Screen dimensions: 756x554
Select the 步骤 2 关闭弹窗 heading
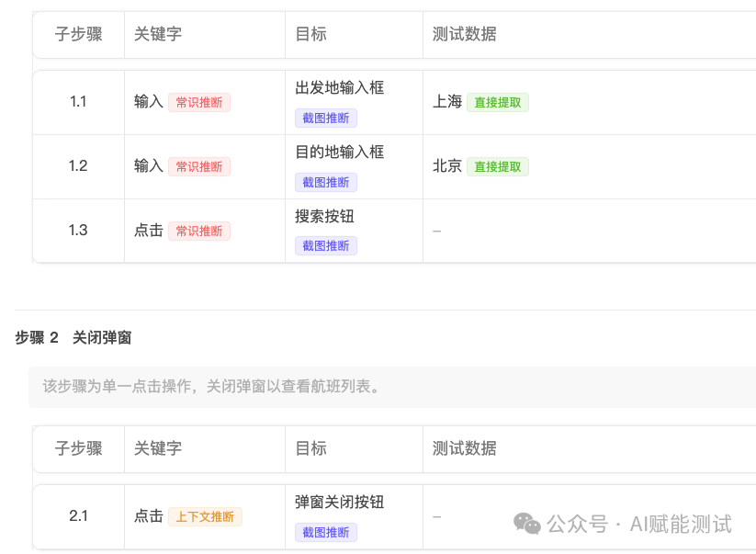[73, 338]
